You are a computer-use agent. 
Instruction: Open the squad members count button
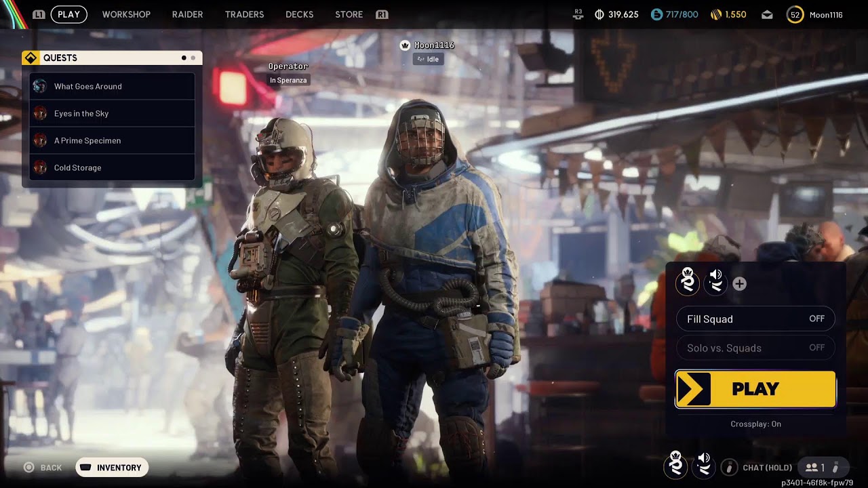(823, 467)
